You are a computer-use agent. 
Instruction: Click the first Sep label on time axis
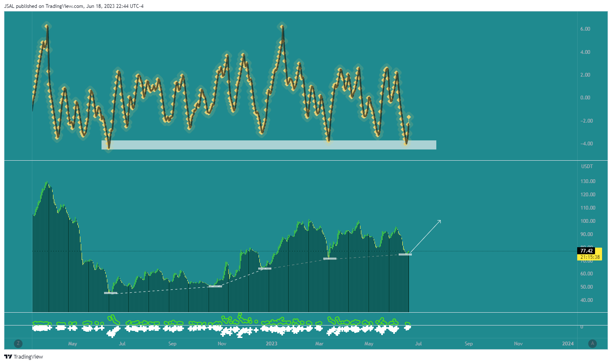[x=172, y=344]
